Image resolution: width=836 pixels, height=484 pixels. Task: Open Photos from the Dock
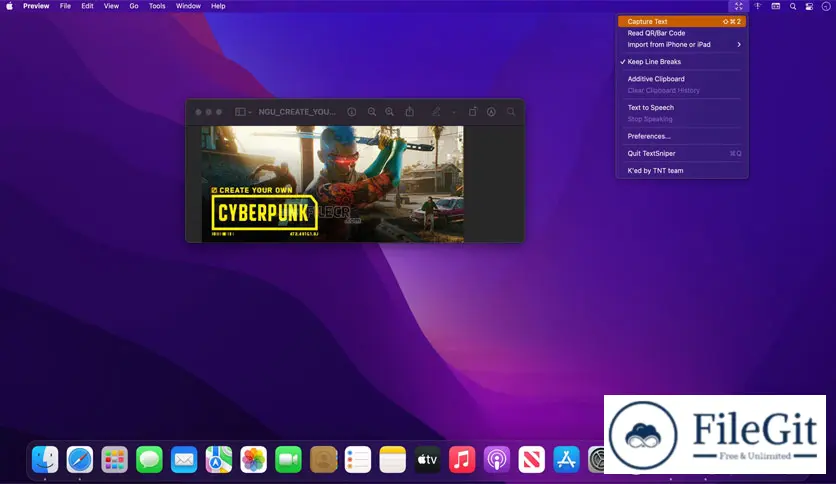click(x=254, y=459)
